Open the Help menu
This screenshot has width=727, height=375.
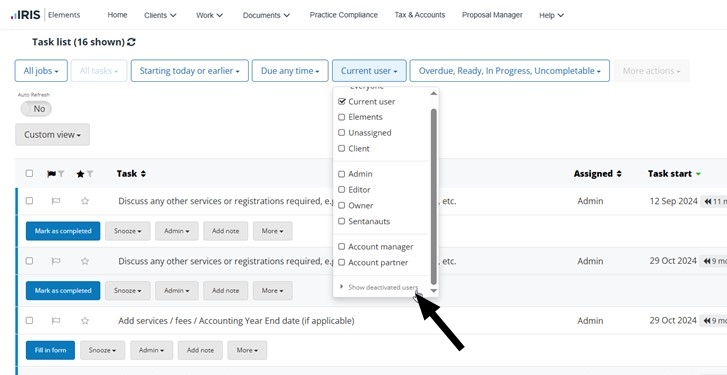pos(551,15)
